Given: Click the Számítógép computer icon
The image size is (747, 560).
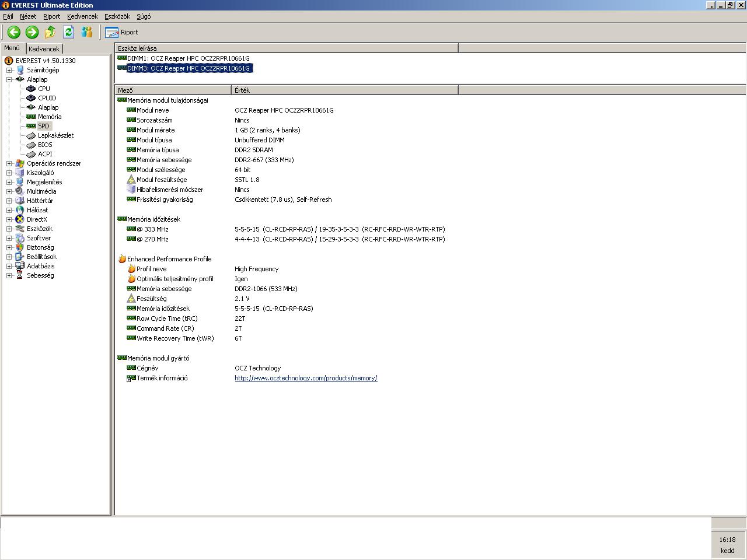Looking at the screenshot, I should click(20, 70).
